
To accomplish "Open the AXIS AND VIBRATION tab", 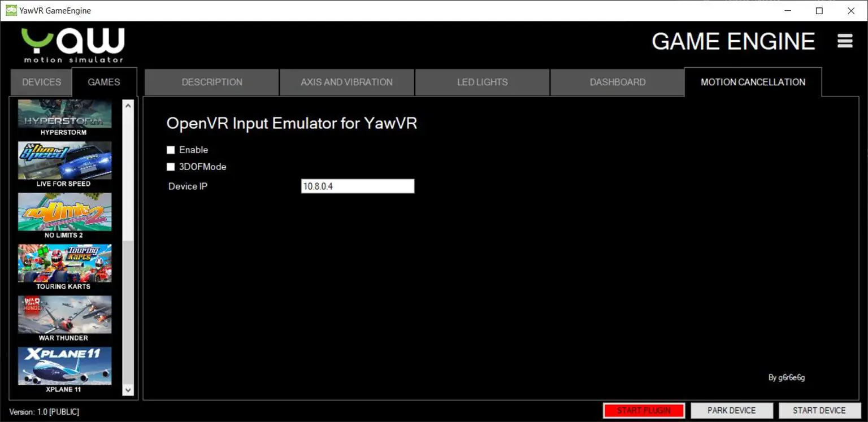I will coord(346,82).
